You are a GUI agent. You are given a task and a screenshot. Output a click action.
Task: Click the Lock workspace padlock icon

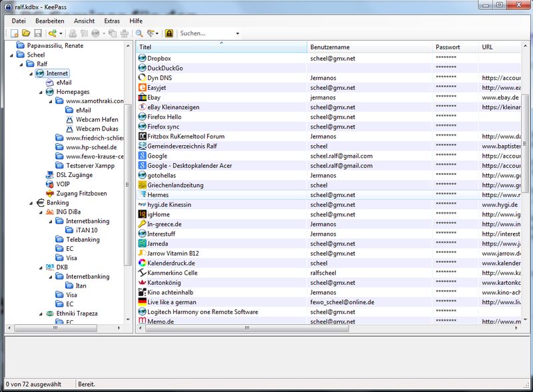point(169,33)
